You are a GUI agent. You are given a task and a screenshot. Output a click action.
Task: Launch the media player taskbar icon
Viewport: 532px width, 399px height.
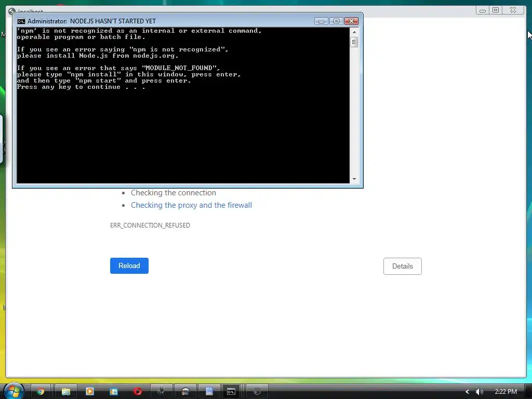point(89,391)
